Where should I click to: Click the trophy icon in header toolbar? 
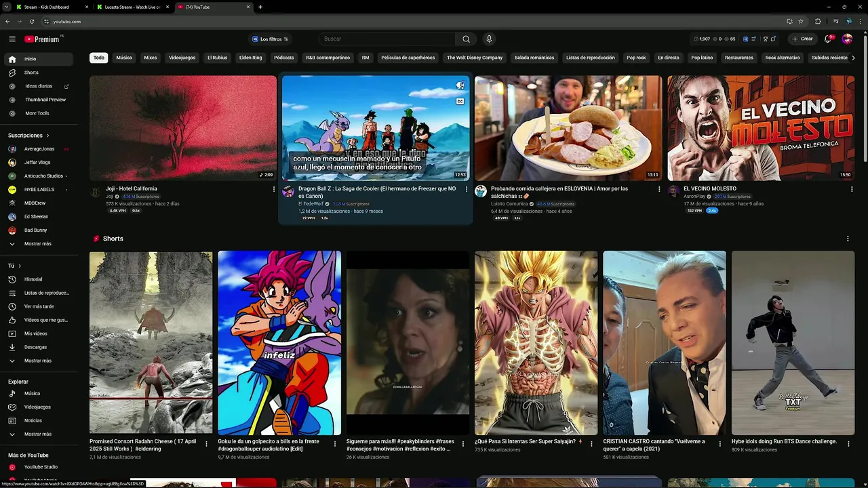coord(765,39)
